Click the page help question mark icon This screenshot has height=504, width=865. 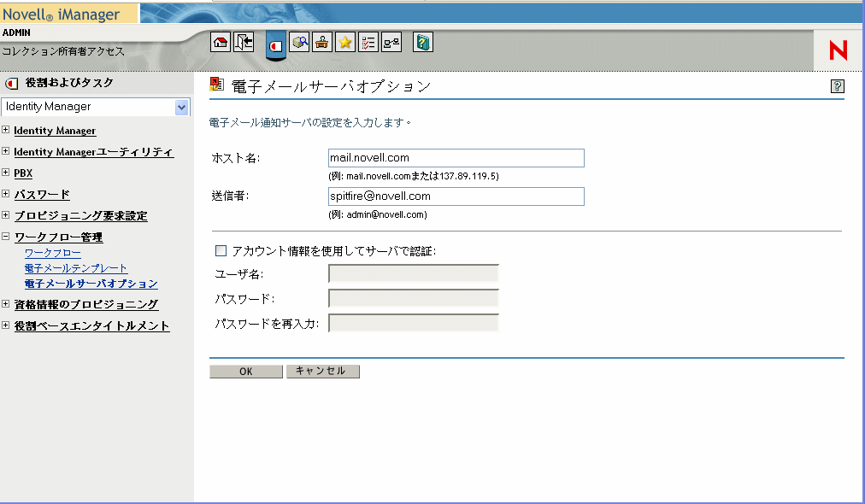pyautogui.click(x=838, y=86)
